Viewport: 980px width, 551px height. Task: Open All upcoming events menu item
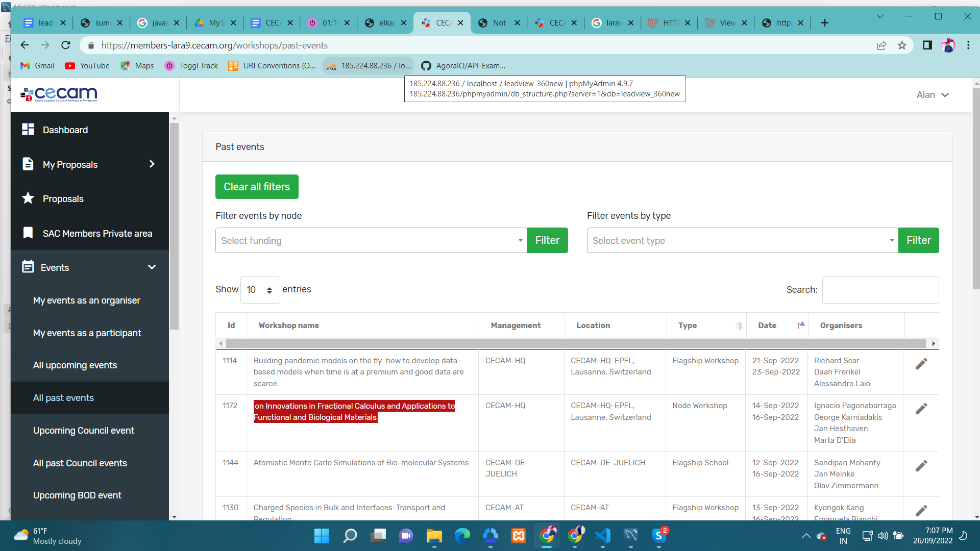coord(75,365)
